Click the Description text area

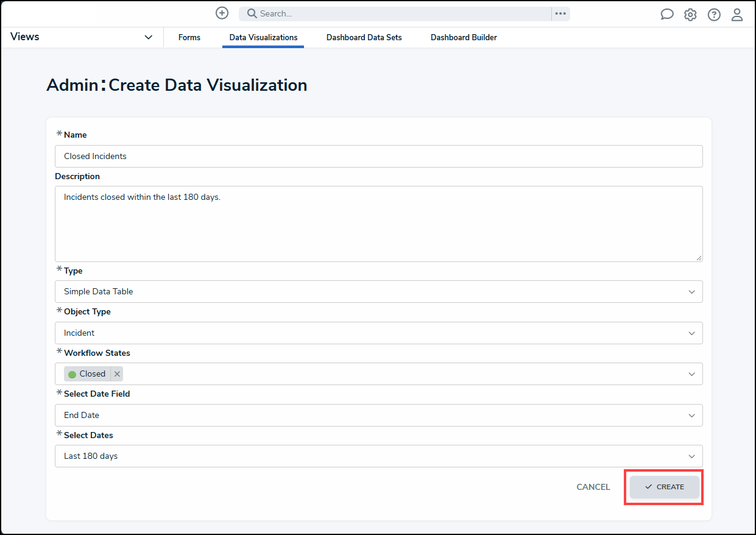(x=379, y=224)
